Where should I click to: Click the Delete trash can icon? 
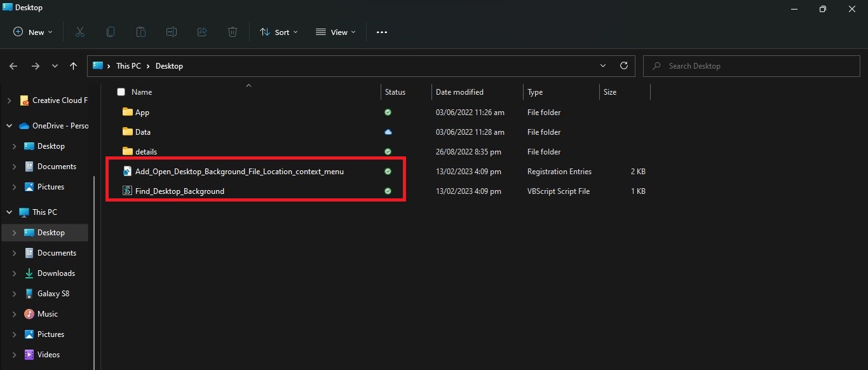tap(233, 32)
